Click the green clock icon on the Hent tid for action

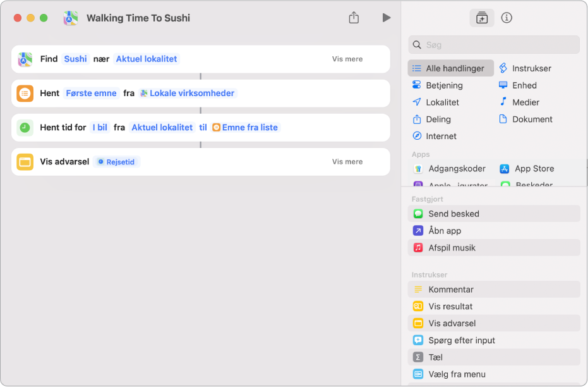pos(25,128)
